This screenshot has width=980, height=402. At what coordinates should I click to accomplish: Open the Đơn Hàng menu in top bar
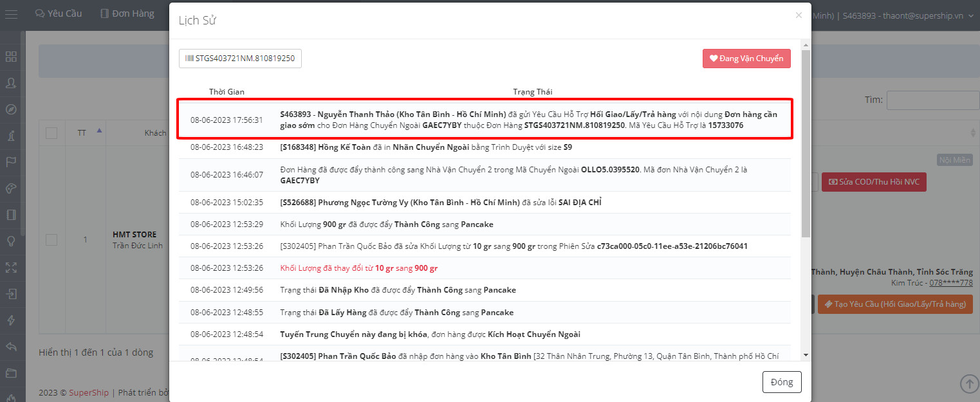(x=127, y=14)
